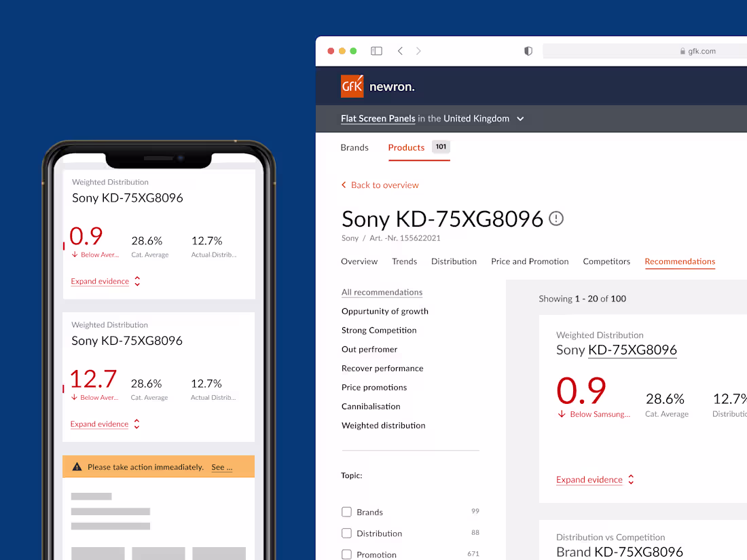Click the Brand KD-75XG8096 card title
Screen dimensions: 747x560
point(619,552)
